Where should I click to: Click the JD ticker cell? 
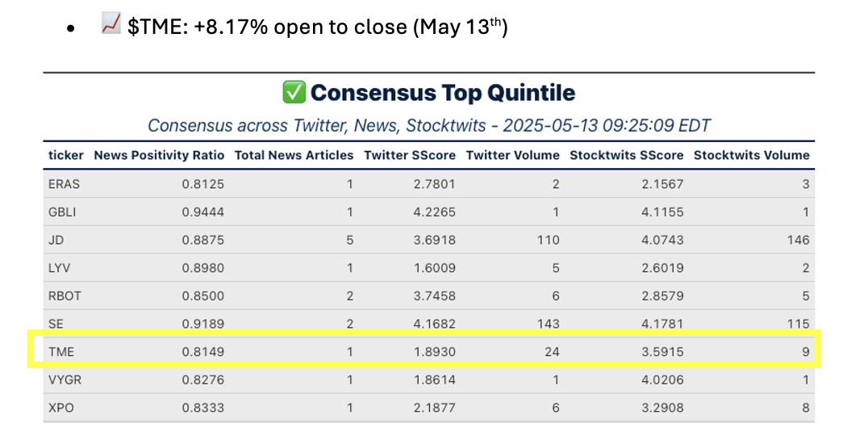56,240
